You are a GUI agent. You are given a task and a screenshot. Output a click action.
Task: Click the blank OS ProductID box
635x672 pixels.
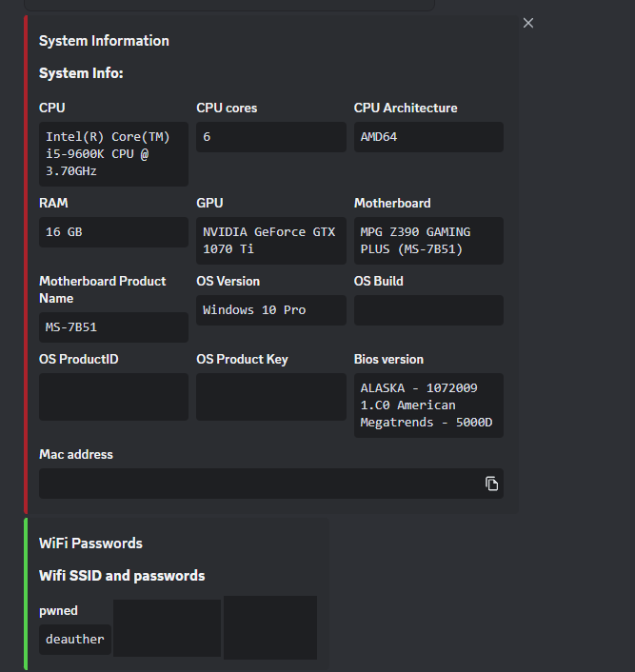click(113, 397)
